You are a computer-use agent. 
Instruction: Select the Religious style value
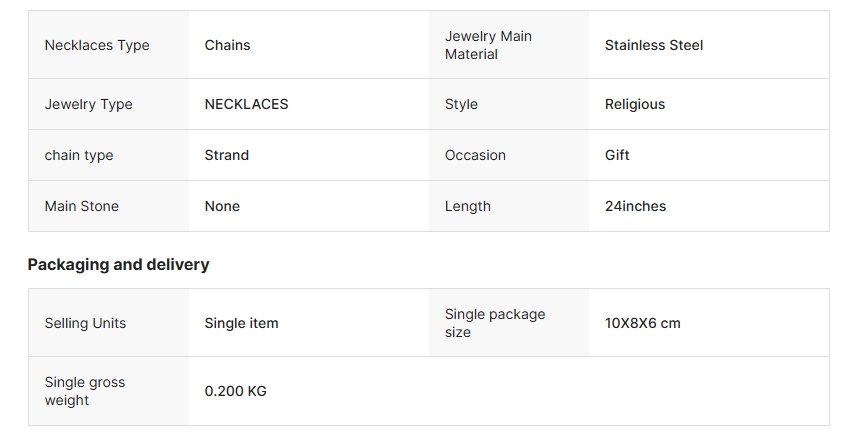coord(634,104)
